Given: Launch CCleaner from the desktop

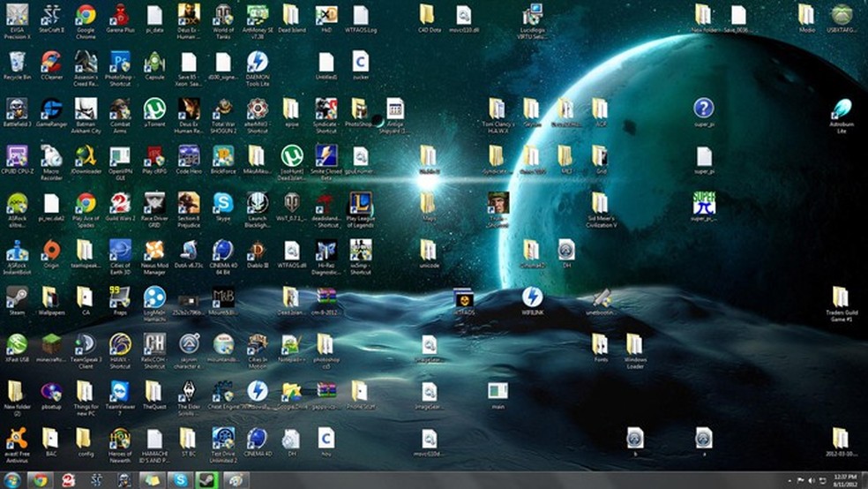Looking at the screenshot, I should (51, 63).
